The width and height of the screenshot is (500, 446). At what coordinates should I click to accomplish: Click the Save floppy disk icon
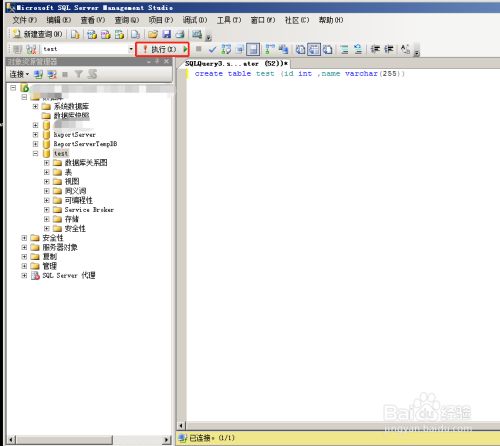[x=166, y=34]
